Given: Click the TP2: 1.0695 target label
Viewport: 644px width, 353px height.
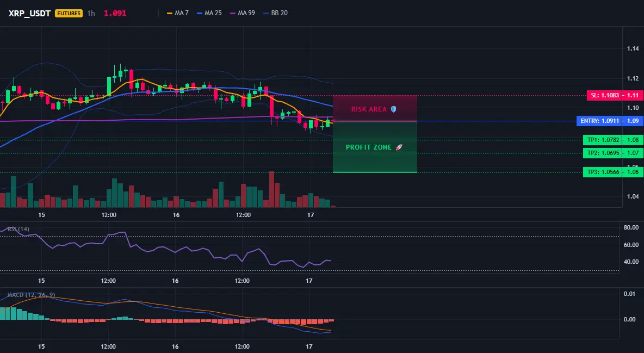Looking at the screenshot, I should [603, 153].
